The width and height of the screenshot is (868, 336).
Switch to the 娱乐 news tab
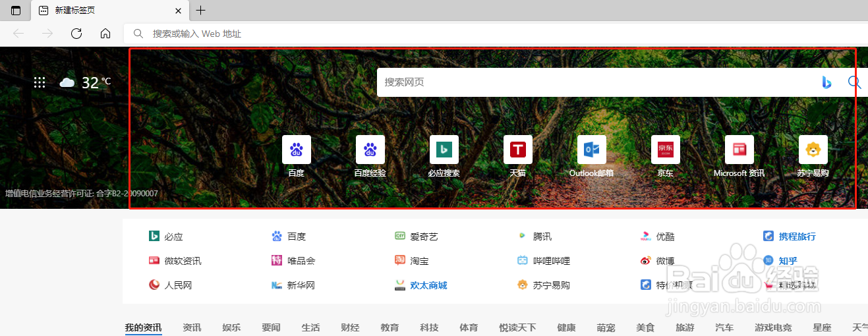231,327
